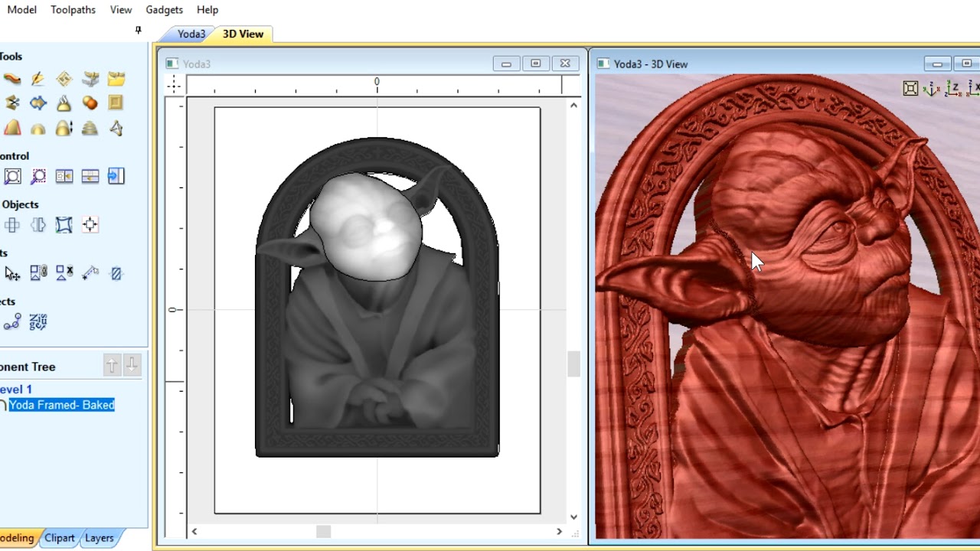Open the Model menu
Screen dimensions: 980x551
pyautogui.click(x=21, y=10)
